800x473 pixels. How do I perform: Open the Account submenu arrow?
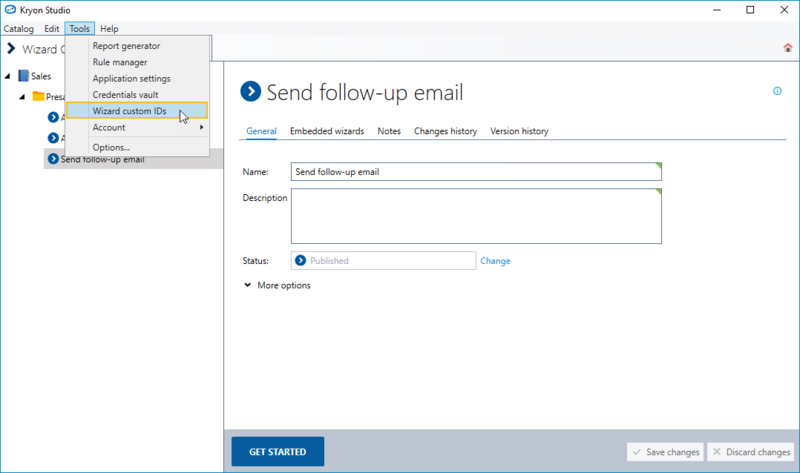point(202,127)
